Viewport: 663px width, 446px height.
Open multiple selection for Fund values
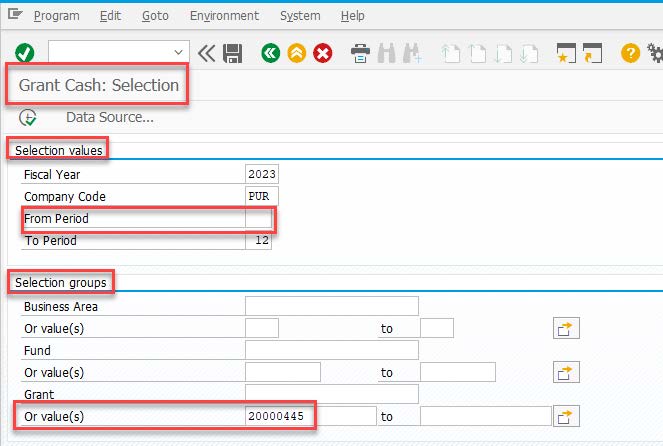(x=566, y=372)
